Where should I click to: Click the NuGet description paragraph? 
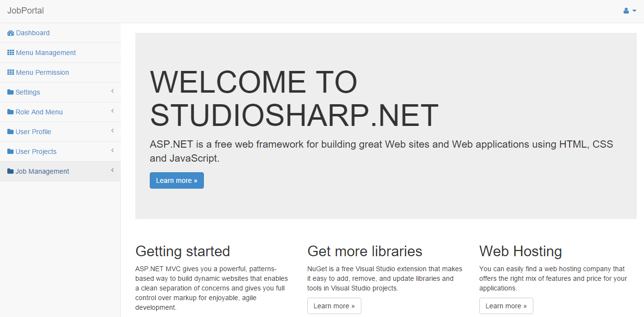click(385, 278)
